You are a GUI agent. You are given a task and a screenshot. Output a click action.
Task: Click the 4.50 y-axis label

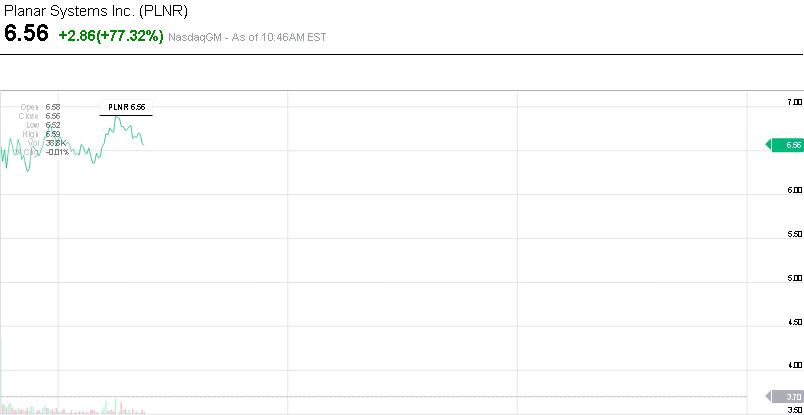(x=794, y=322)
